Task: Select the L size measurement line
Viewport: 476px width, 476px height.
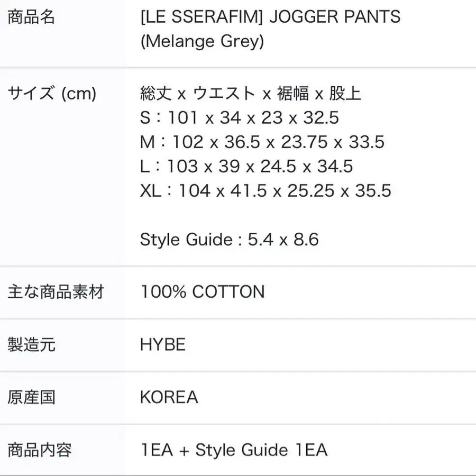Action: point(246,167)
